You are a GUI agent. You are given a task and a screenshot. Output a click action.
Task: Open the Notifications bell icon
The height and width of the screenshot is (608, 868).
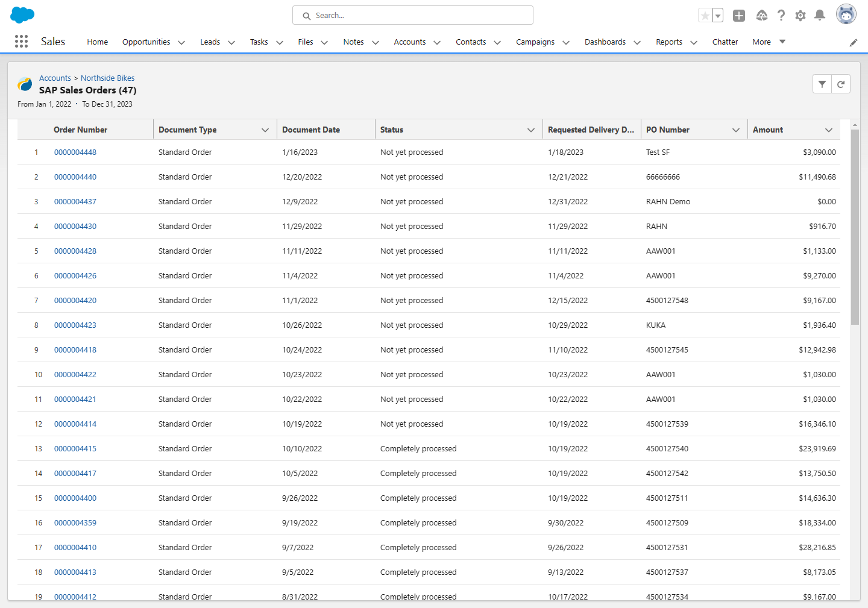click(x=820, y=16)
